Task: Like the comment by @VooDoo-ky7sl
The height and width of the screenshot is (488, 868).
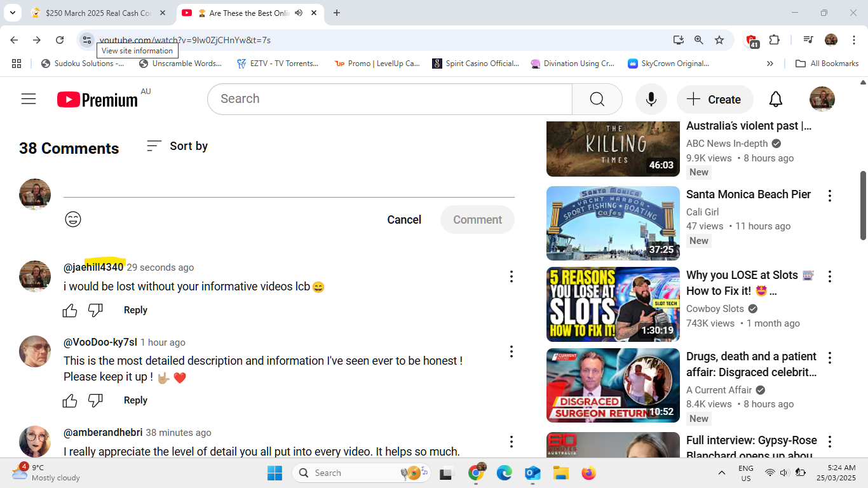Action: pyautogui.click(x=70, y=400)
